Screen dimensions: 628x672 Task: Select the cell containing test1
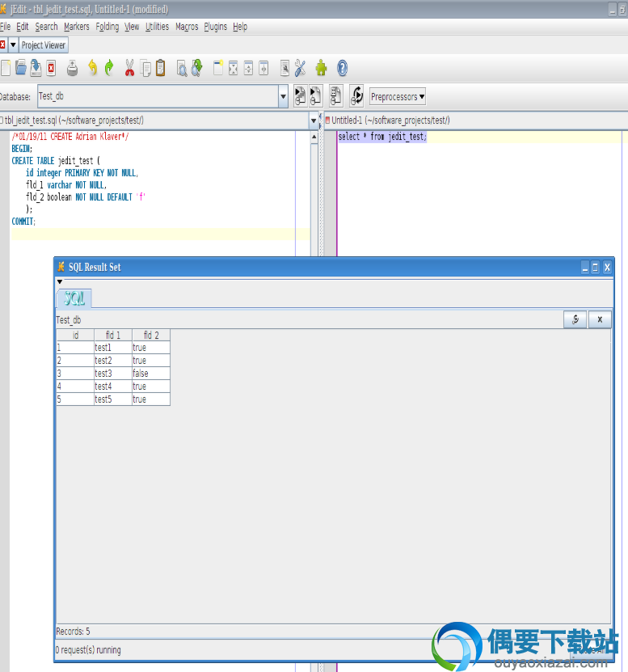113,348
